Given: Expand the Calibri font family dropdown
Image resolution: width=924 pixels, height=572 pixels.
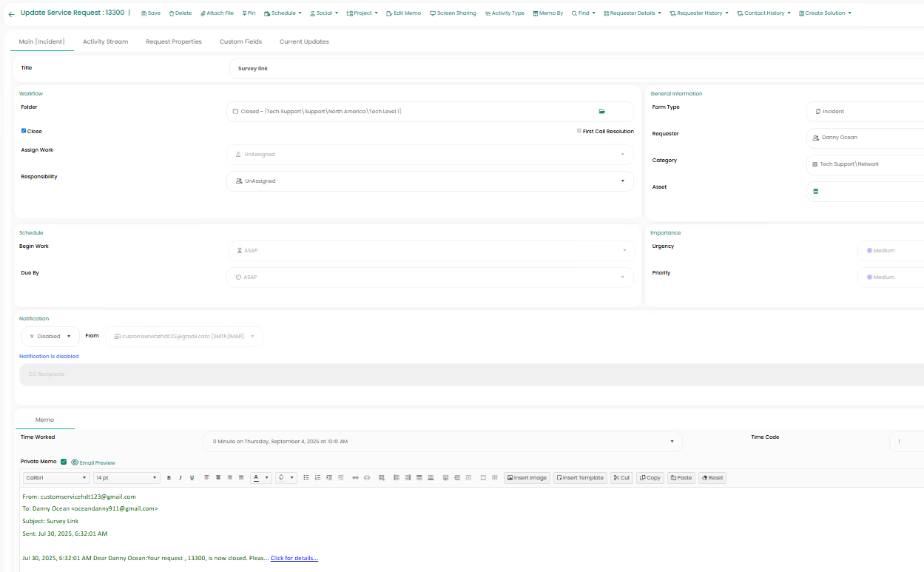Looking at the screenshot, I should pyautogui.click(x=56, y=478).
